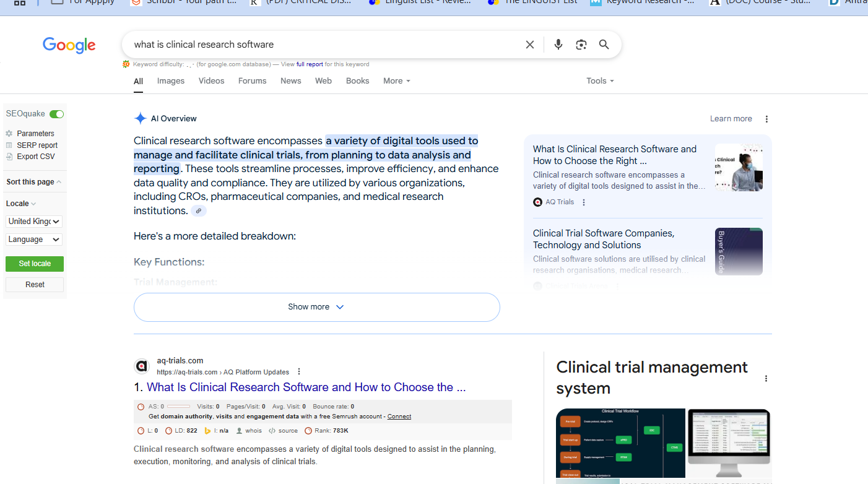This screenshot has width=868, height=484.
Task: Select the All results tab
Action: pyautogui.click(x=138, y=81)
